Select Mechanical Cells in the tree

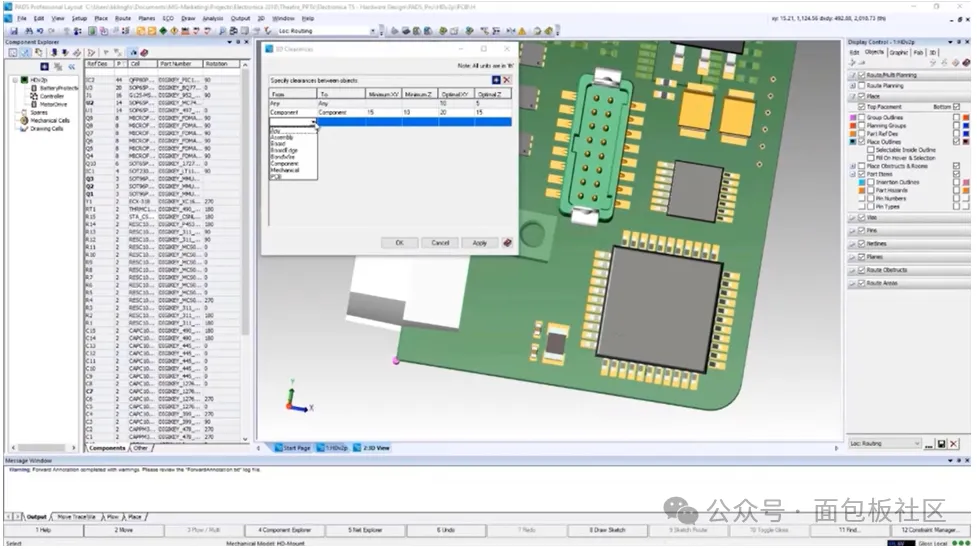click(50, 120)
